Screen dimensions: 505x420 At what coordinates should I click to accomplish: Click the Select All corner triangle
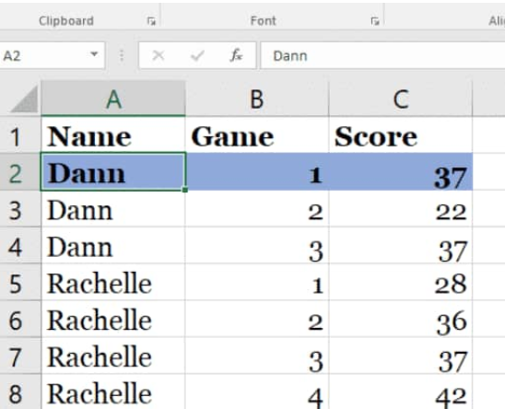click(x=24, y=99)
